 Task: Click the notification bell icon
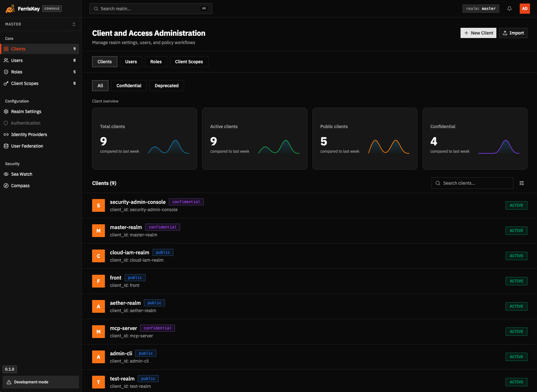[x=509, y=9]
